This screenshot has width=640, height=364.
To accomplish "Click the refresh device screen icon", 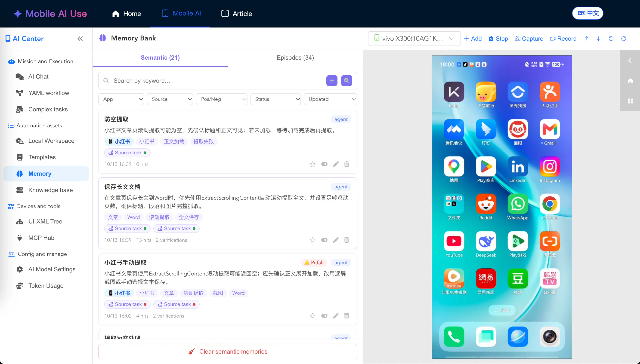I will (x=624, y=39).
